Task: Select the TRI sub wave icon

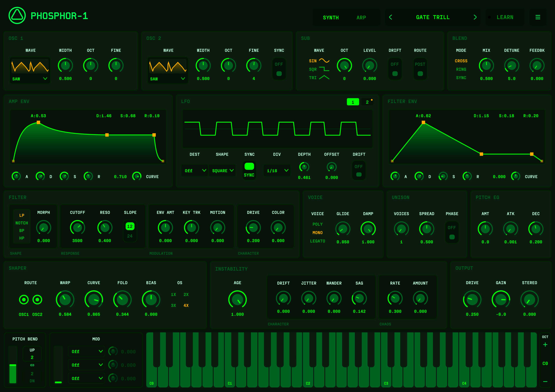Action: pos(324,78)
